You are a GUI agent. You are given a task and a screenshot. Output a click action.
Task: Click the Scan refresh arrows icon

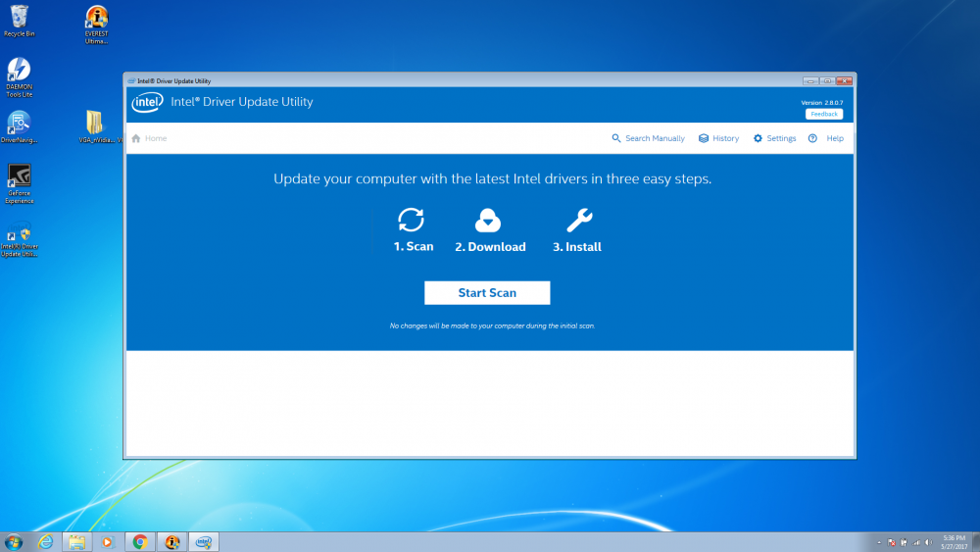(x=412, y=220)
